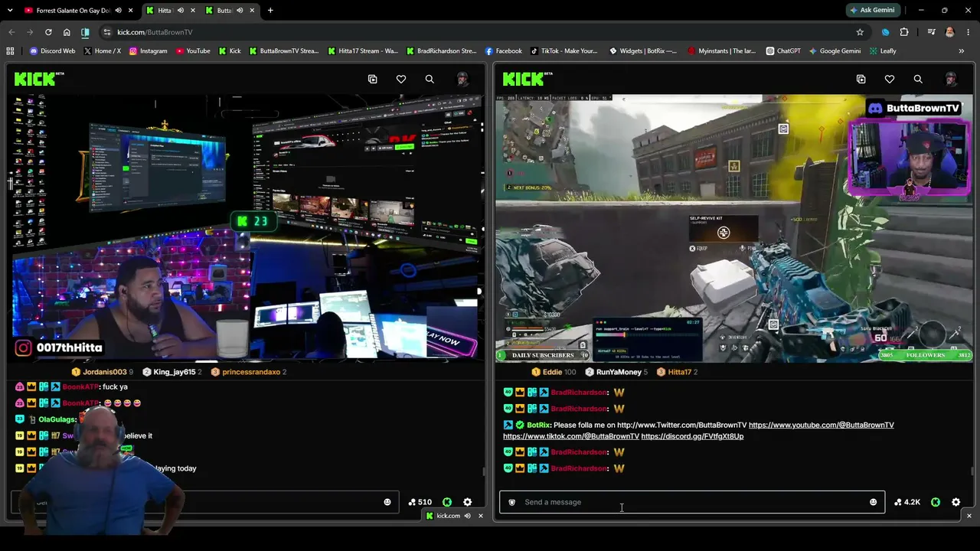
Task: Open the Chrome three-dot menu
Action: 969,32
